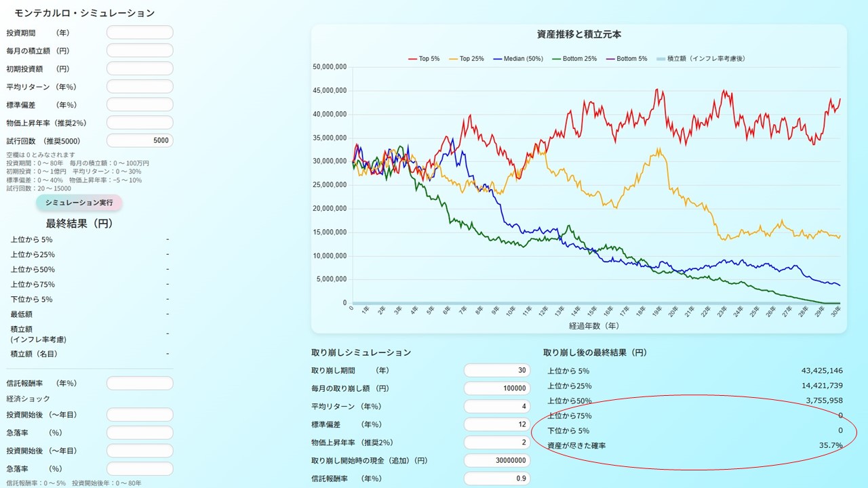The image size is (868, 488).
Task: Toggle the Top 25% legend series
Action: click(x=467, y=59)
